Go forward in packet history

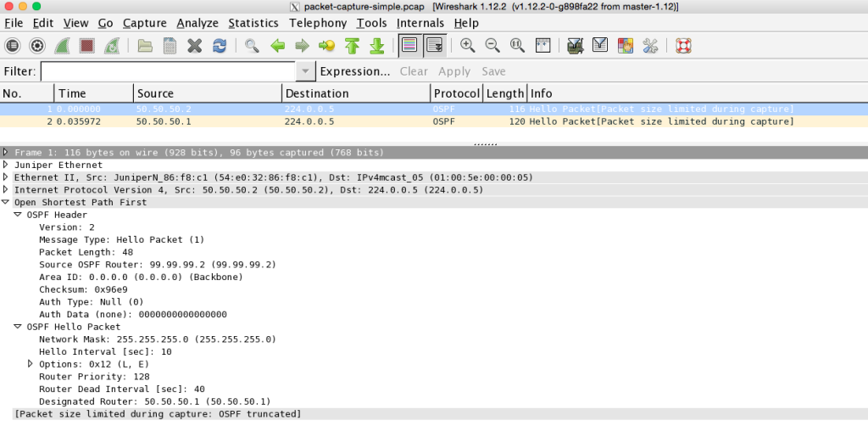pos(302,46)
